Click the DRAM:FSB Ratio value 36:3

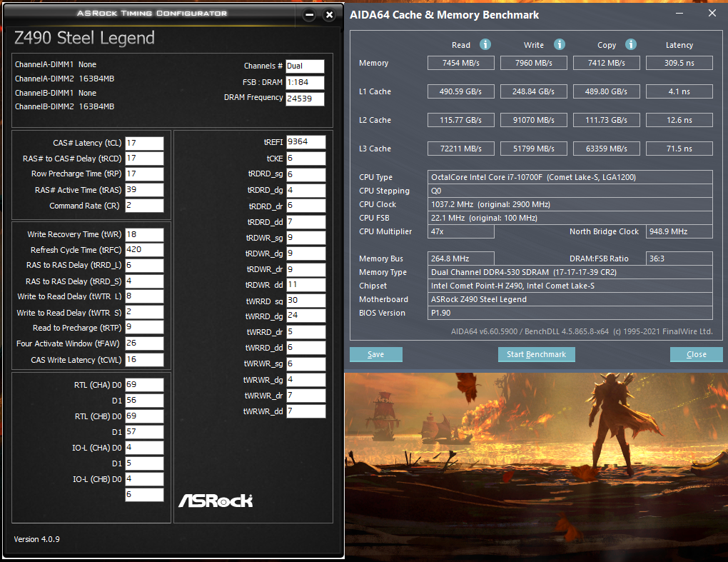[x=679, y=259]
